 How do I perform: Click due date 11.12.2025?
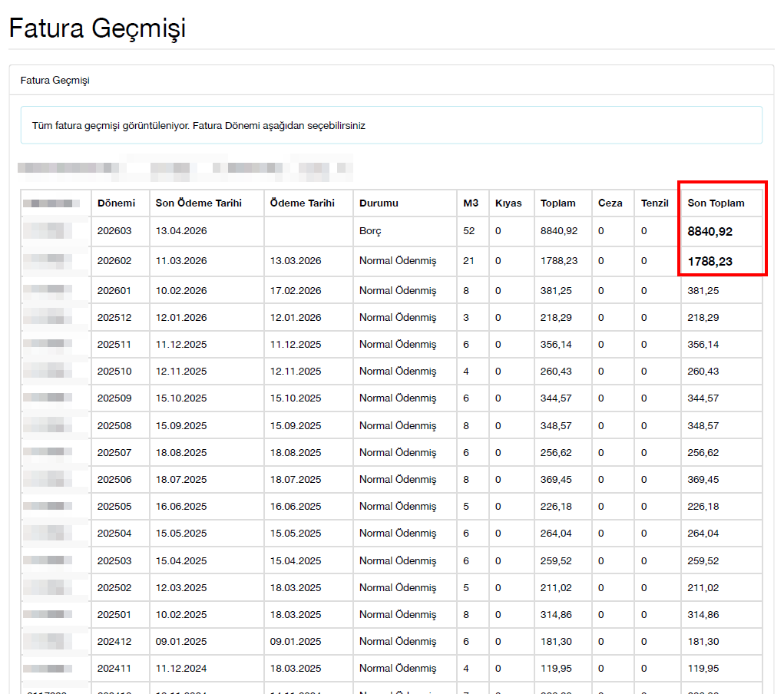click(181, 345)
